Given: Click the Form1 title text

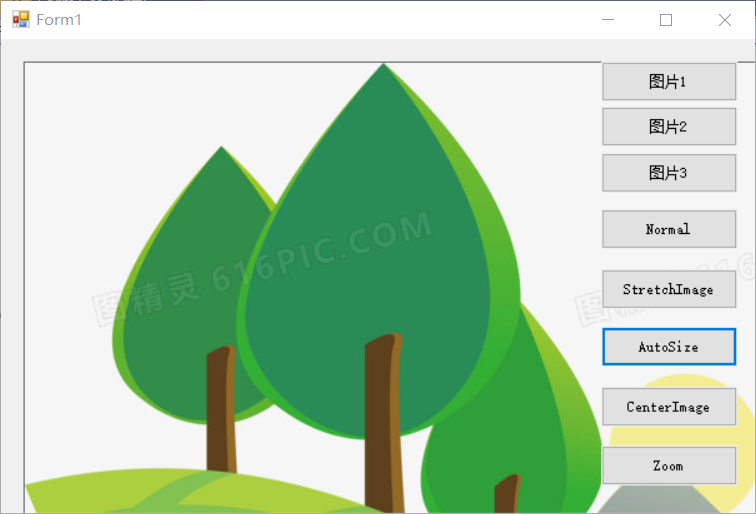Looking at the screenshot, I should 59,20.
